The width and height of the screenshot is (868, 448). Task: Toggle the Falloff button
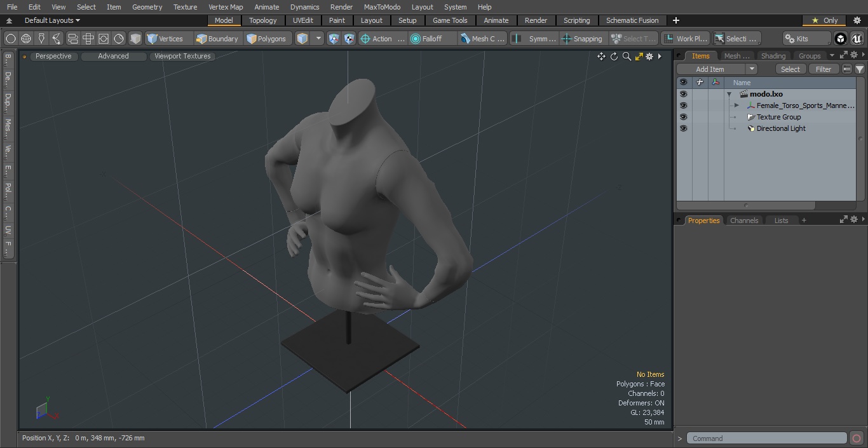pos(433,39)
